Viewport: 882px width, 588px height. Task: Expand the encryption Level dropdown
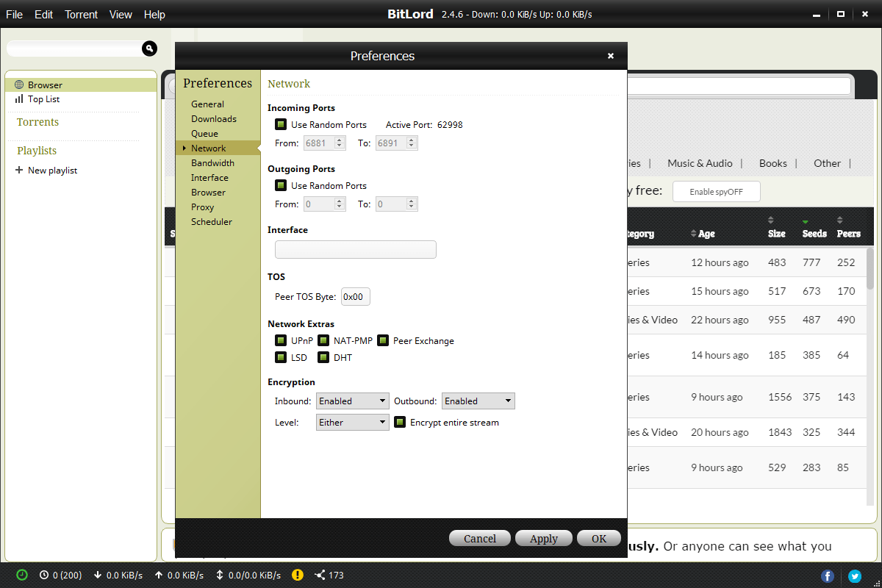tap(352, 422)
